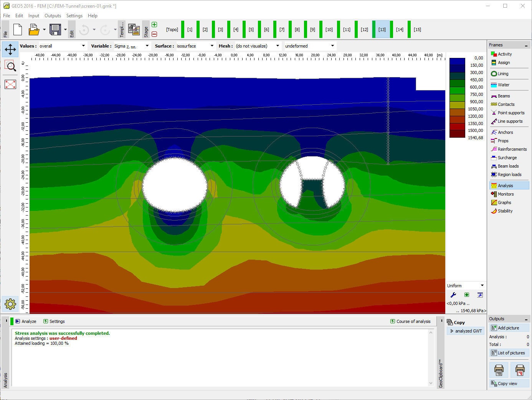Viewport: 532px width, 400px height.
Task: Open the Settings menu in the menu bar
Action: pyautogui.click(x=74, y=16)
